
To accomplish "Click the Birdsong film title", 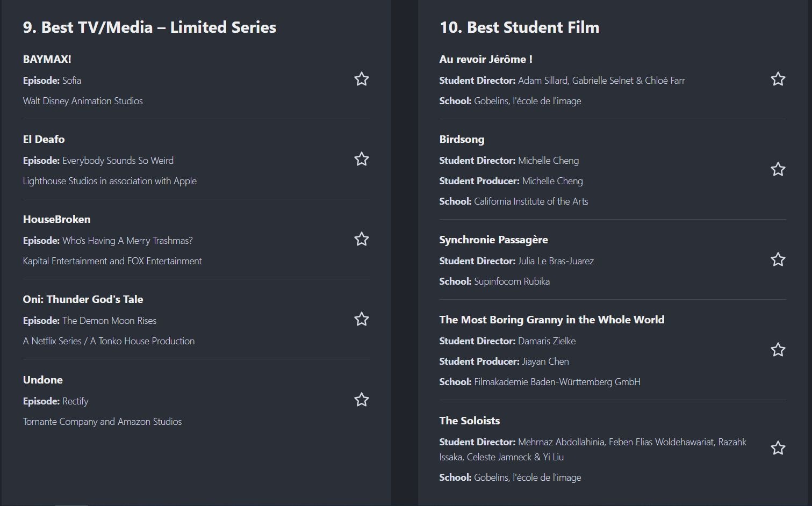I will point(462,139).
